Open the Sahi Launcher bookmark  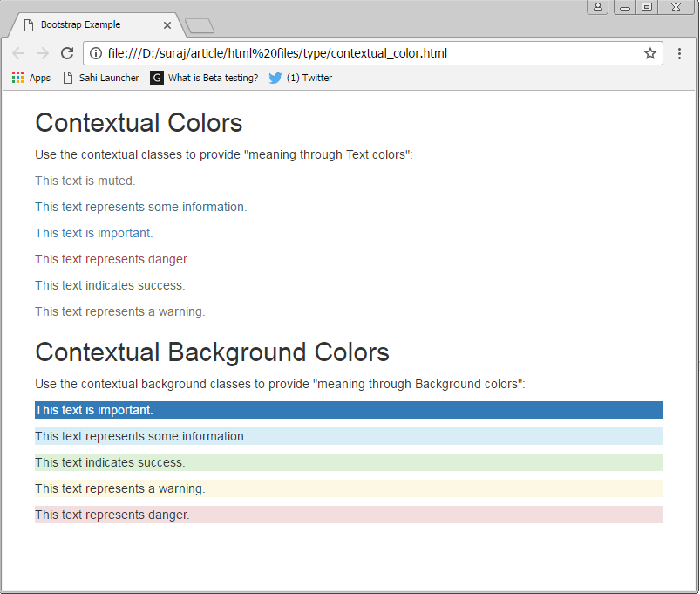100,78
